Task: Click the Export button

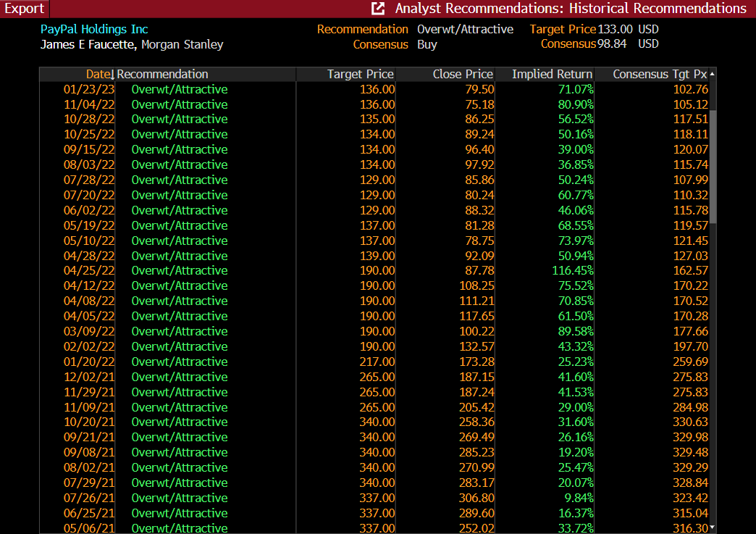Action: tap(24, 9)
